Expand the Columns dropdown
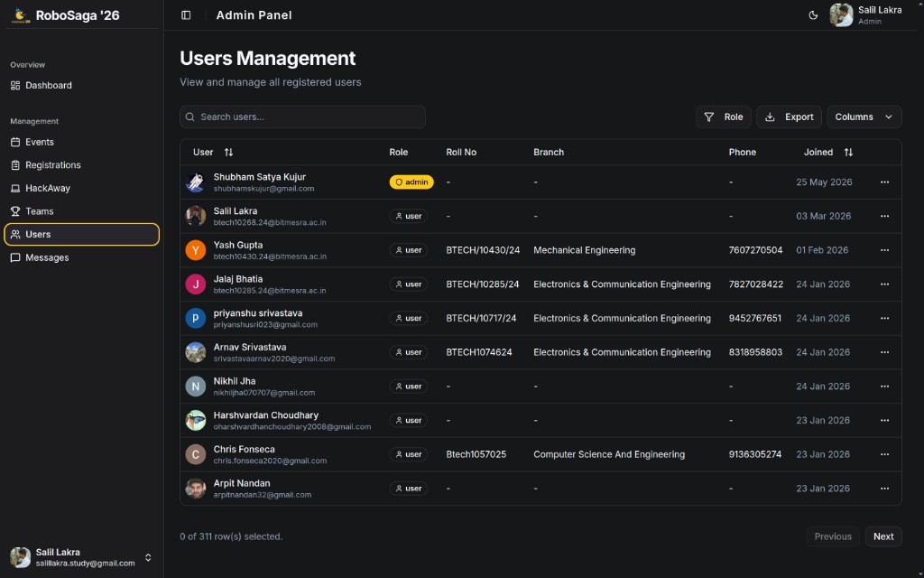 [x=864, y=117]
